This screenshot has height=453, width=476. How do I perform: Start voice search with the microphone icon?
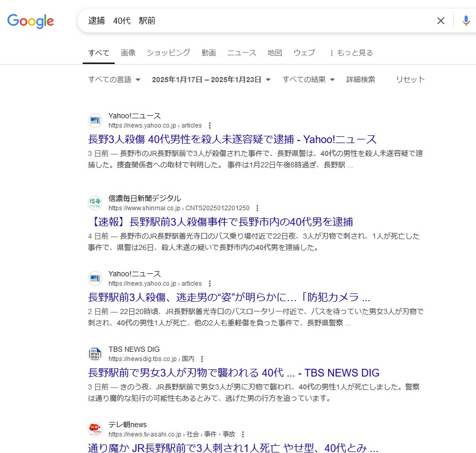(x=466, y=21)
